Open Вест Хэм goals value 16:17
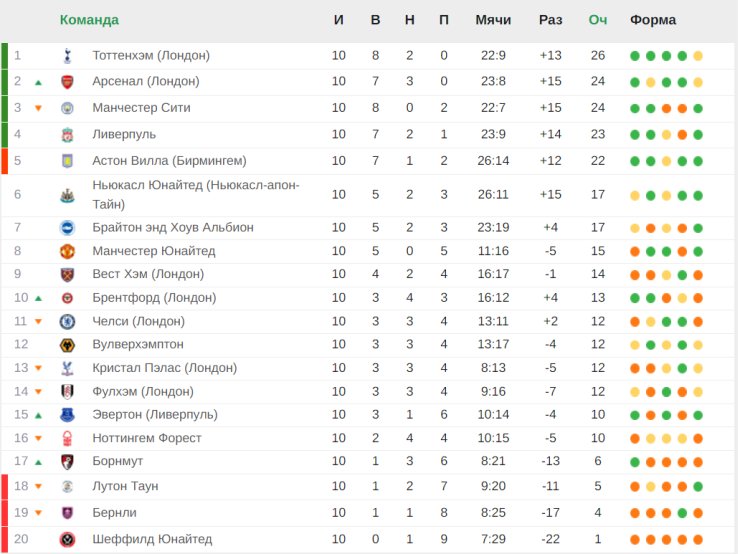The width and height of the screenshot is (740, 554). click(493, 274)
